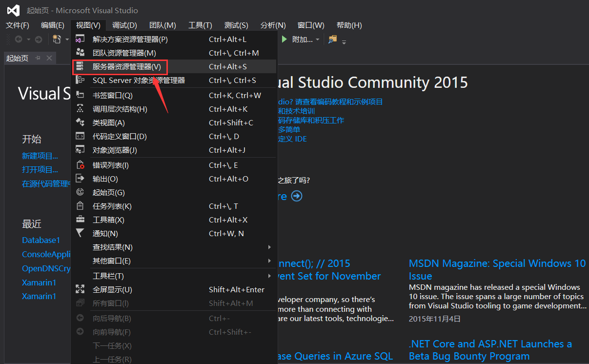Expand the 其他窗口(E) submenu arrow

click(269, 261)
